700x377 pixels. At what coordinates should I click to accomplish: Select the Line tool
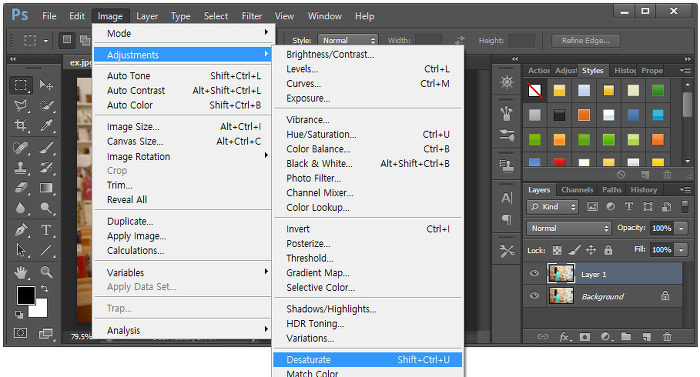tap(46, 250)
